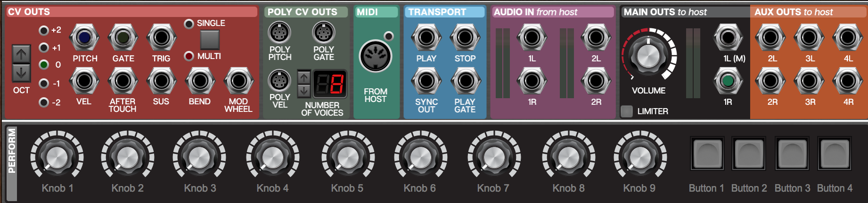Click the MOD WHEEL output jack
Image resolution: width=868 pixels, height=203 pixels.
238,81
